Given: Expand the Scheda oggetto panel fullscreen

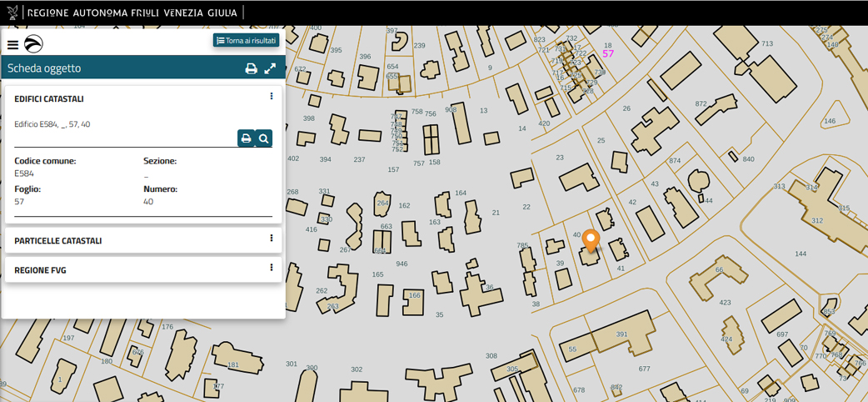Looking at the screenshot, I should (270, 68).
